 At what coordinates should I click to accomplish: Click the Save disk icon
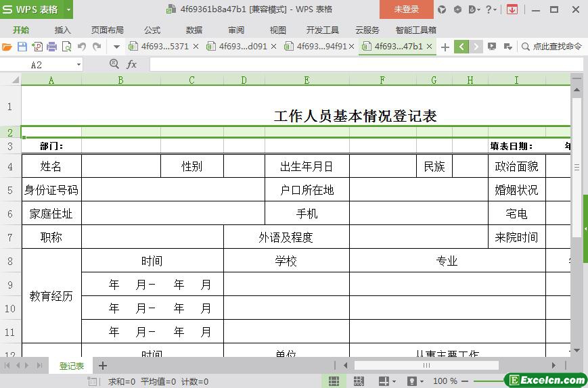(22, 47)
